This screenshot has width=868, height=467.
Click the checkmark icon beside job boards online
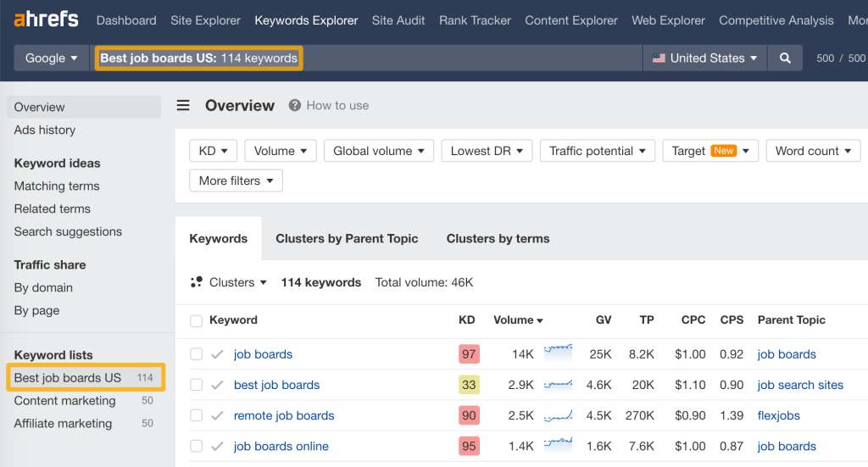click(218, 446)
